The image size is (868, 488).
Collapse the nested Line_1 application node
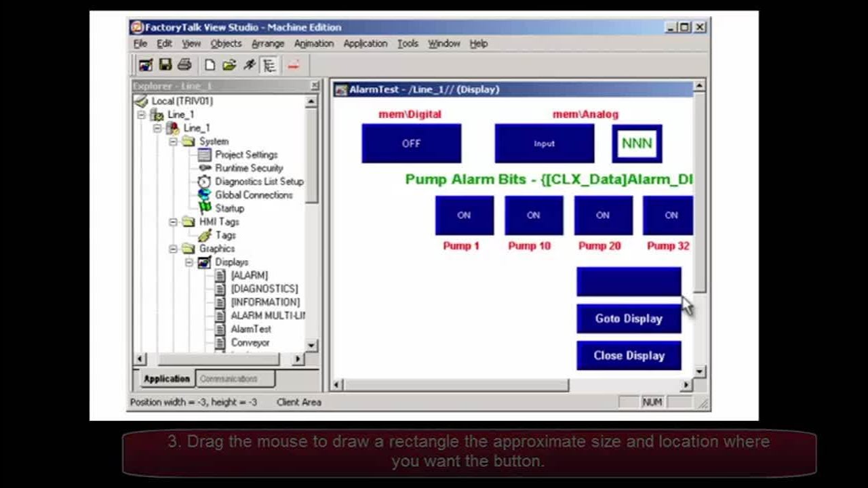click(157, 128)
